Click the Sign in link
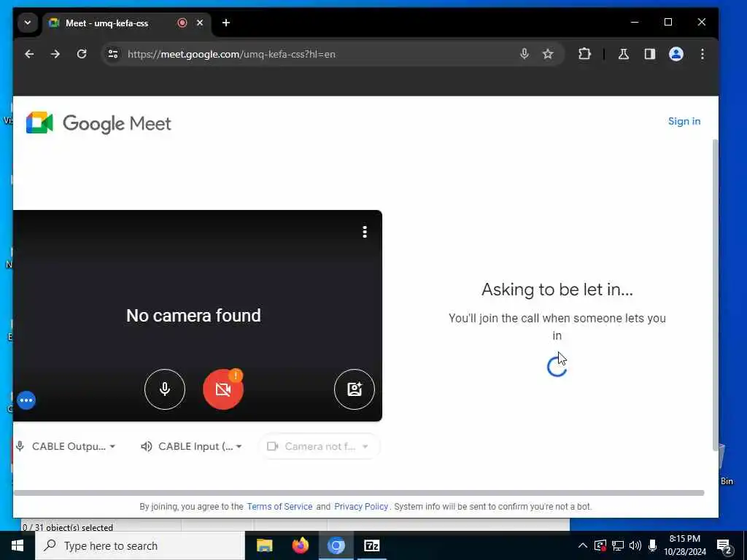 click(684, 121)
